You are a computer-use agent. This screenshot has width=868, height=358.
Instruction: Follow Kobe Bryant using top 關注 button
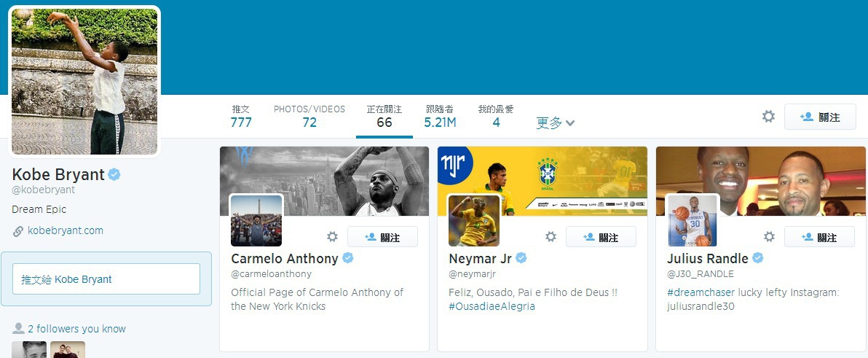coord(820,117)
